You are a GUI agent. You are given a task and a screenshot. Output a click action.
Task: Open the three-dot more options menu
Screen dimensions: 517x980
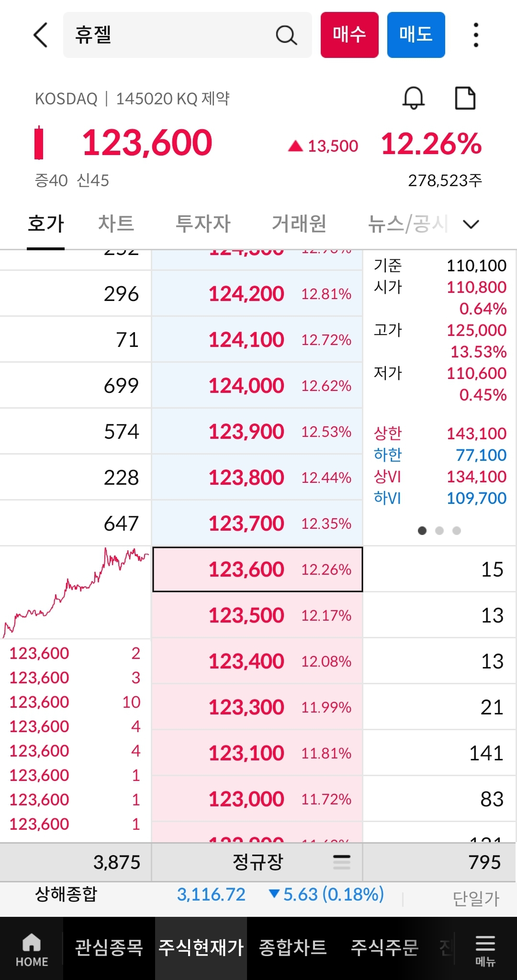coord(475,35)
